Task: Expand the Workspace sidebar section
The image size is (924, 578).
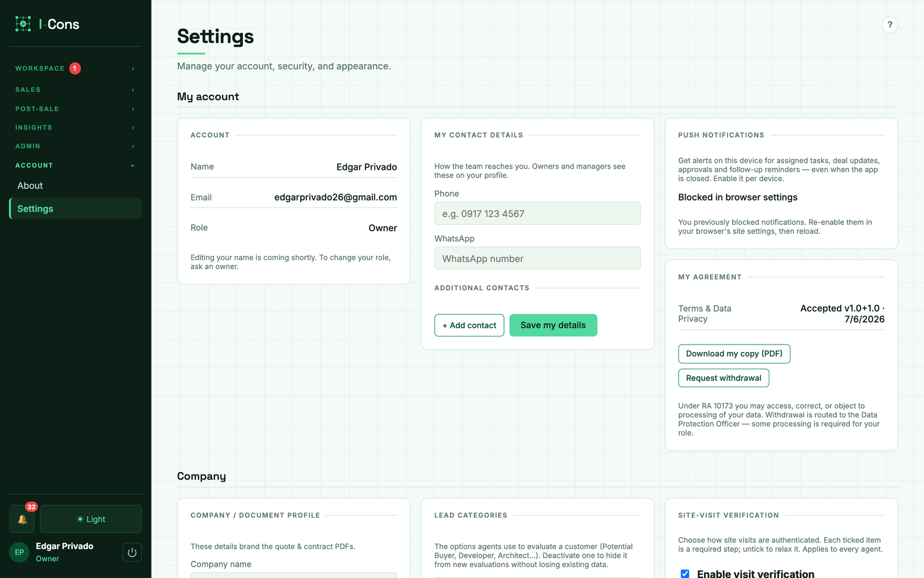Action: coord(75,68)
